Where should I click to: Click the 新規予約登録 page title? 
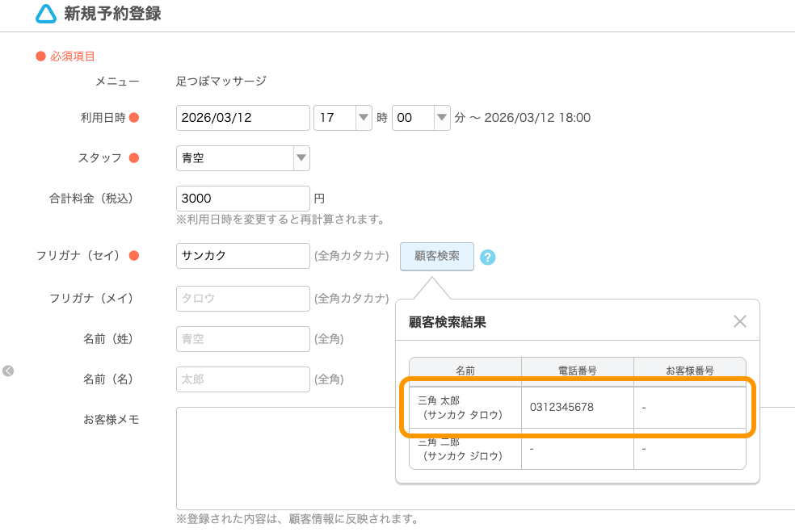coord(111,13)
